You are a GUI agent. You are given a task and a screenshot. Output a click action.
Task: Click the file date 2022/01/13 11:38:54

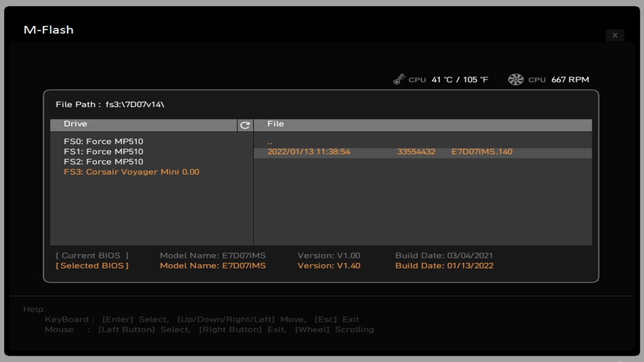[309, 152]
